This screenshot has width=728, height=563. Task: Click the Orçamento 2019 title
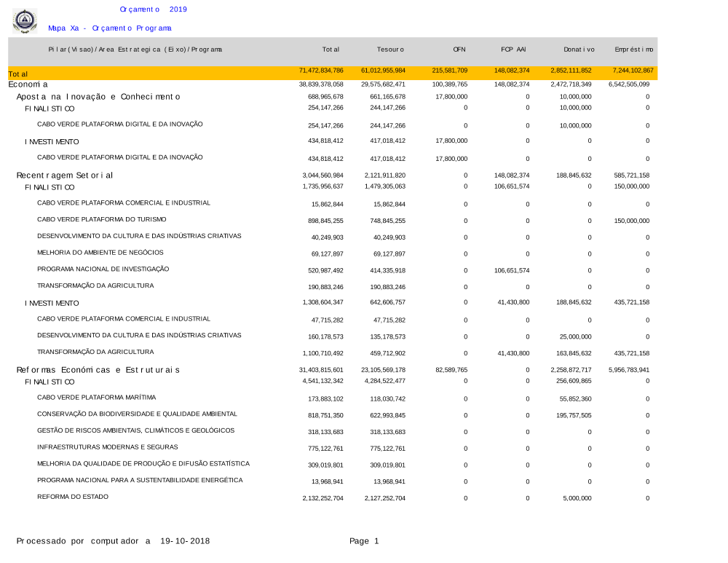153,9
